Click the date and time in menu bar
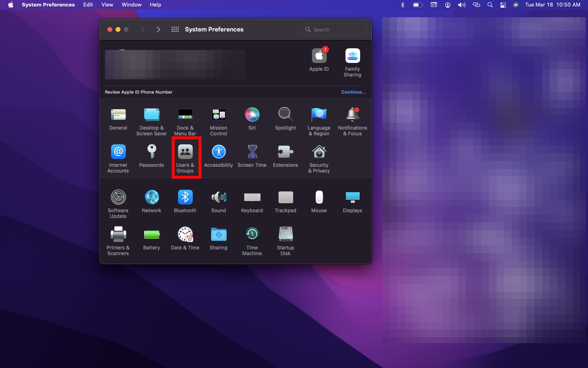Image resolution: width=588 pixels, height=368 pixels. pos(553,5)
